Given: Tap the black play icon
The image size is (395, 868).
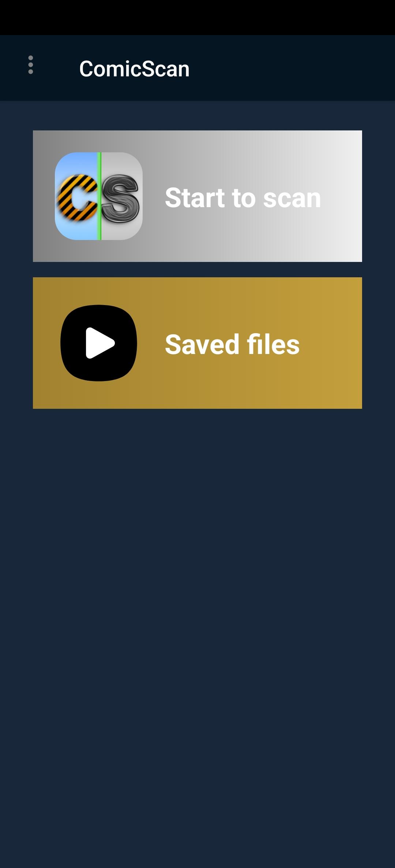Looking at the screenshot, I should point(99,343).
